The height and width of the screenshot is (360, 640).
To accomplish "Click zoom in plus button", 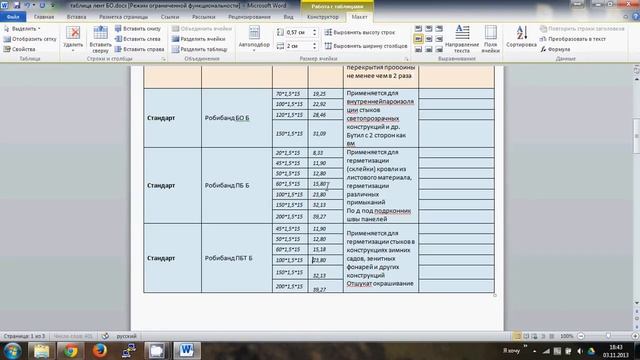I will (x=635, y=336).
